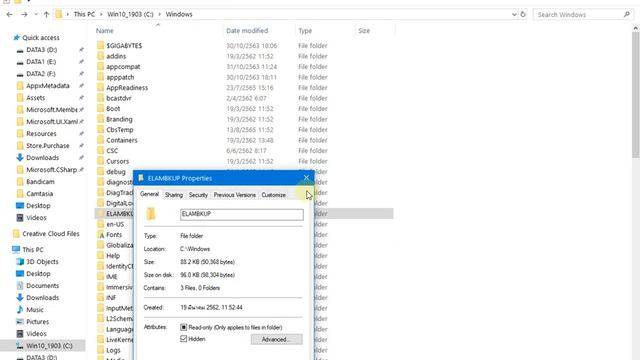Toggle the Read-only attribute checkbox
This screenshot has height=360, width=640.
tap(184, 327)
